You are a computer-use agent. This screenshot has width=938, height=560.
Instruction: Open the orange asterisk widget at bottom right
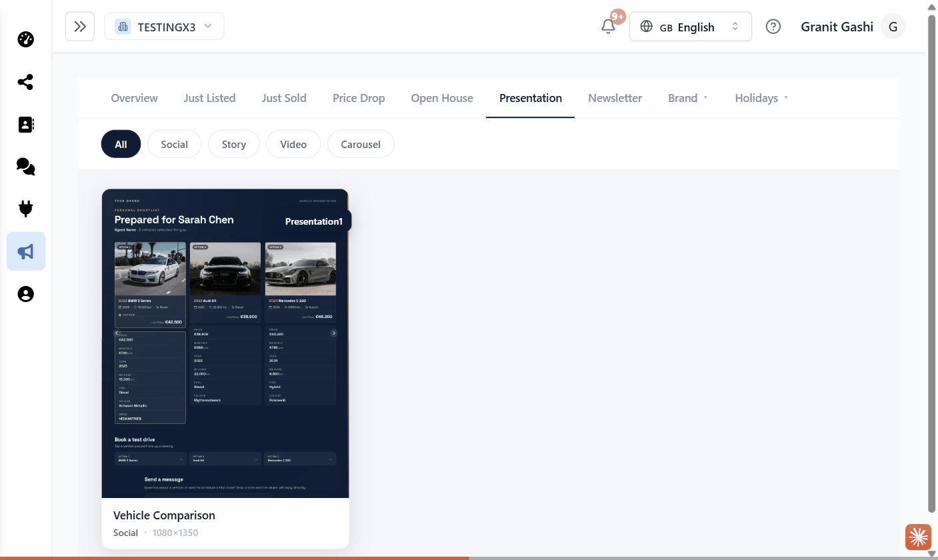coord(918,537)
